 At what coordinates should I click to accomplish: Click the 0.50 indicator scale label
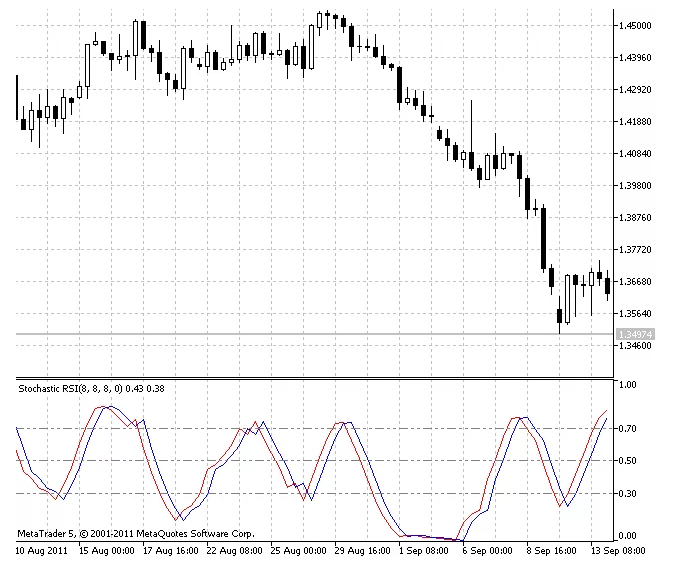click(627, 461)
